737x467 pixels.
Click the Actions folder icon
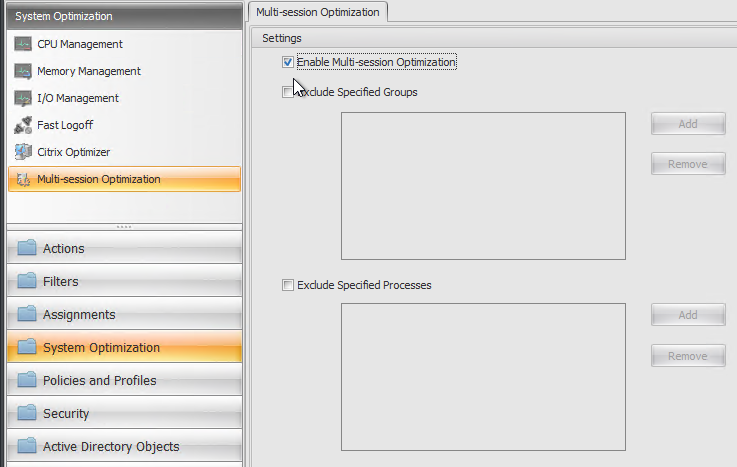pyautogui.click(x=27, y=248)
